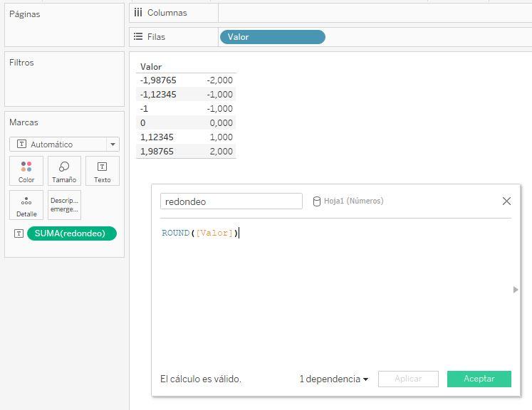Select the 1,12345 row label
The image size is (532, 410).
coord(157,137)
